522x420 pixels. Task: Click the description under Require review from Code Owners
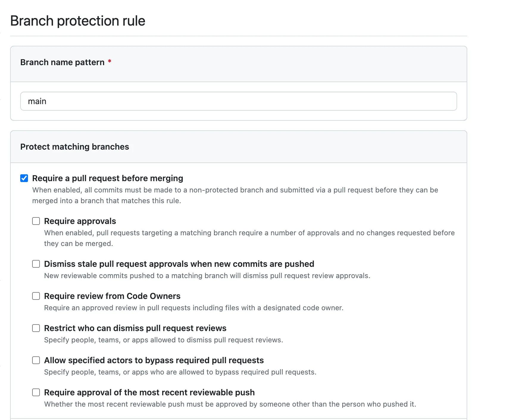(193, 308)
